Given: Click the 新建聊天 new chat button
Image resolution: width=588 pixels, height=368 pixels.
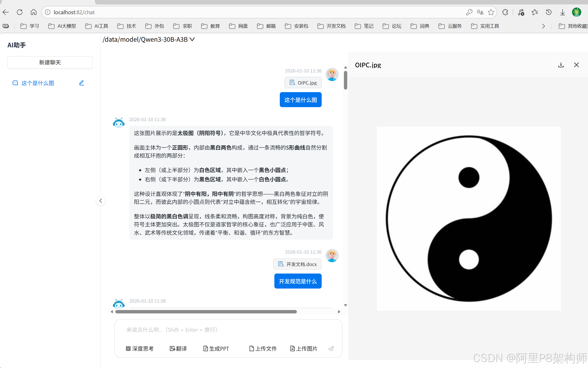Looking at the screenshot, I should click(50, 62).
